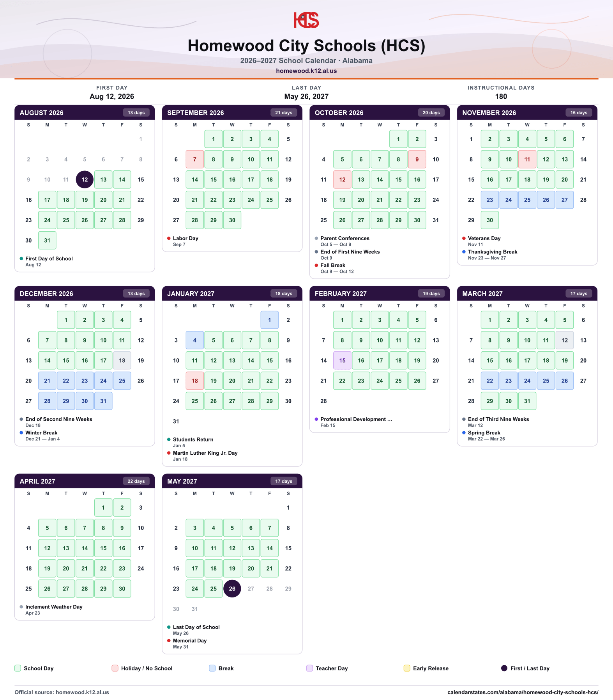Click the Teacher Day legend swatch

pos(310,668)
